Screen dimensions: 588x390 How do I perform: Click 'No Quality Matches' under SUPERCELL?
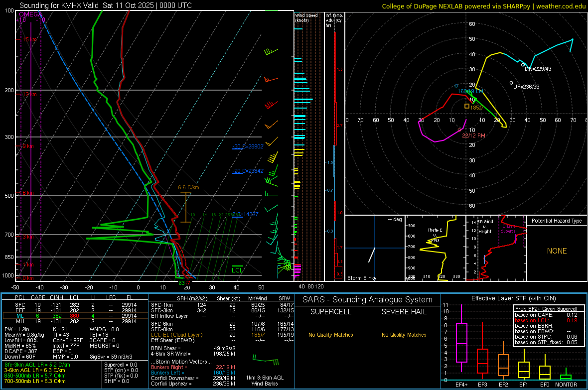331,335
